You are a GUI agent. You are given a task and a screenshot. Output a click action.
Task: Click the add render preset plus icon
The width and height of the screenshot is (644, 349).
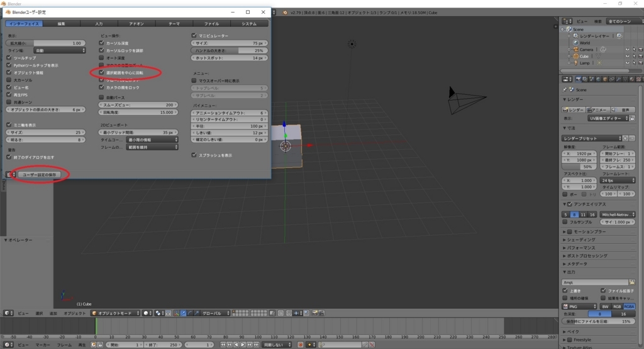tap(626, 138)
